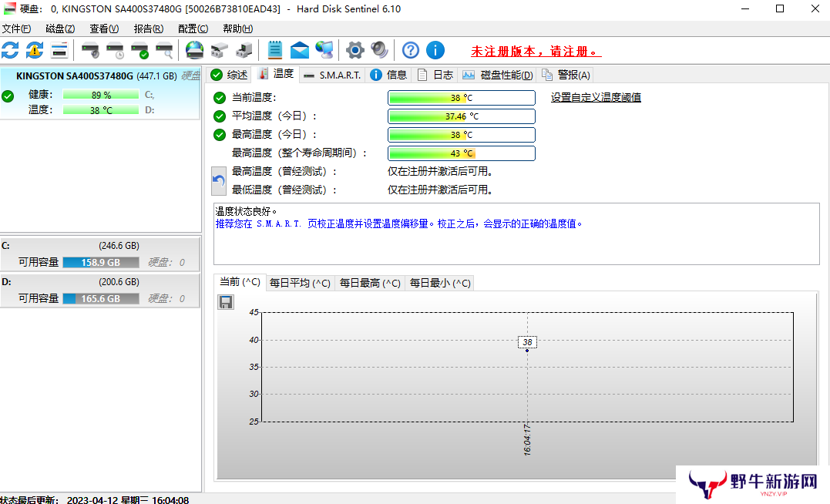
Task: Open the 文件(F) menu
Action: pos(16,29)
